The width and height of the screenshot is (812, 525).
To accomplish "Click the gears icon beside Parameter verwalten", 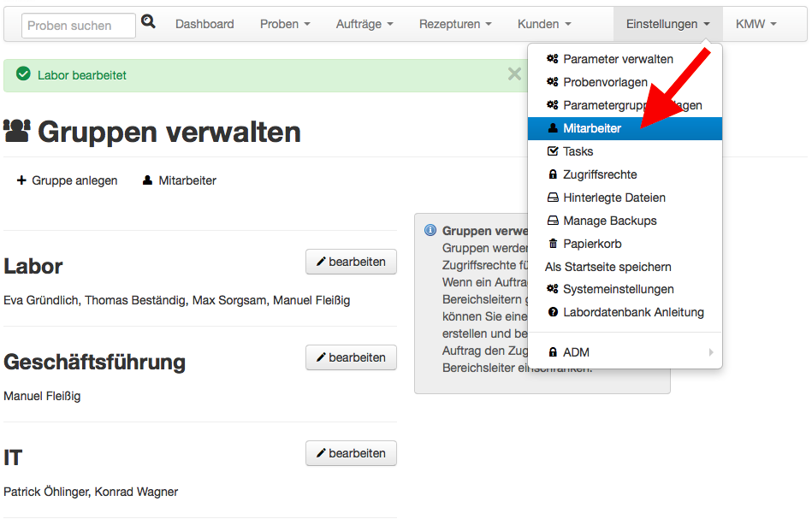I will click(x=553, y=59).
